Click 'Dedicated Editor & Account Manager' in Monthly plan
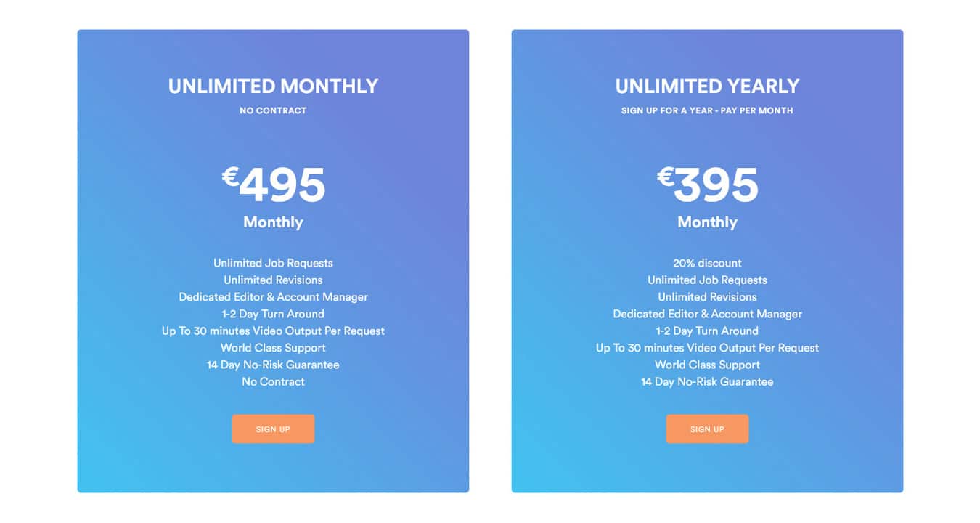The image size is (980, 523). (x=273, y=297)
